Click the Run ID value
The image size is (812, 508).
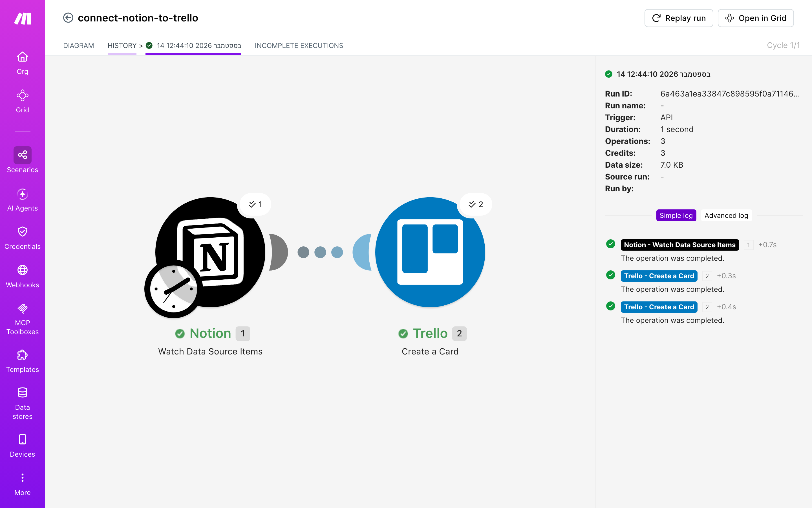pos(730,94)
